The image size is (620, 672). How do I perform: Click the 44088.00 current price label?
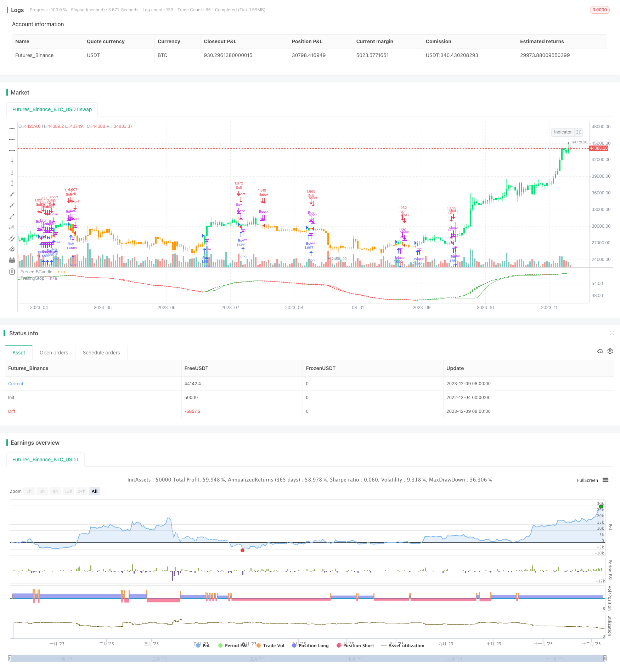click(599, 148)
